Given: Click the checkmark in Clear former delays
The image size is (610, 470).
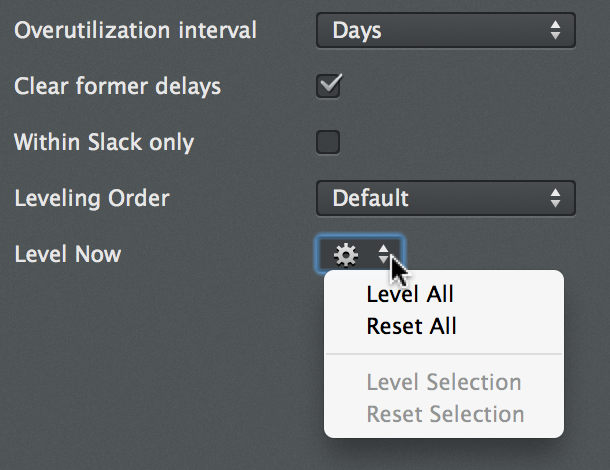Looking at the screenshot, I should pyautogui.click(x=331, y=82).
